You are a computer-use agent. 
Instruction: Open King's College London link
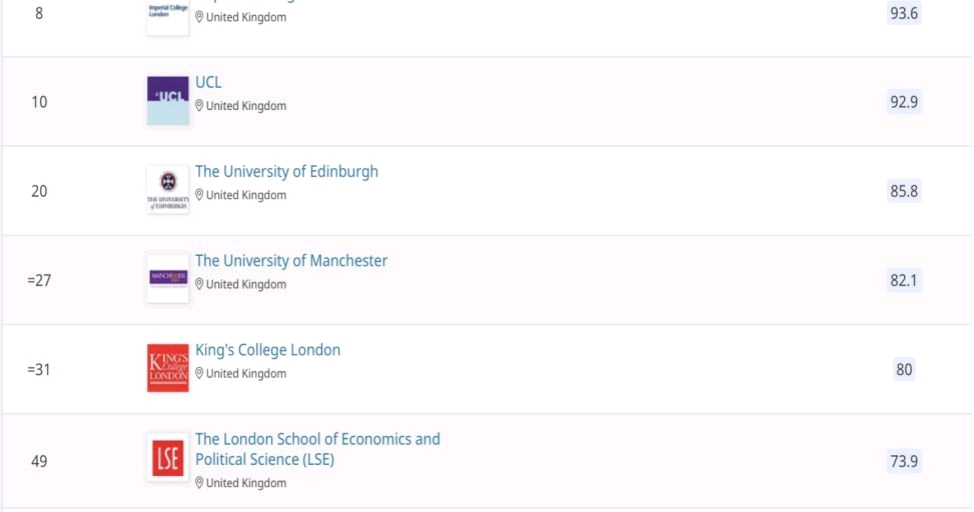pyautogui.click(x=268, y=350)
